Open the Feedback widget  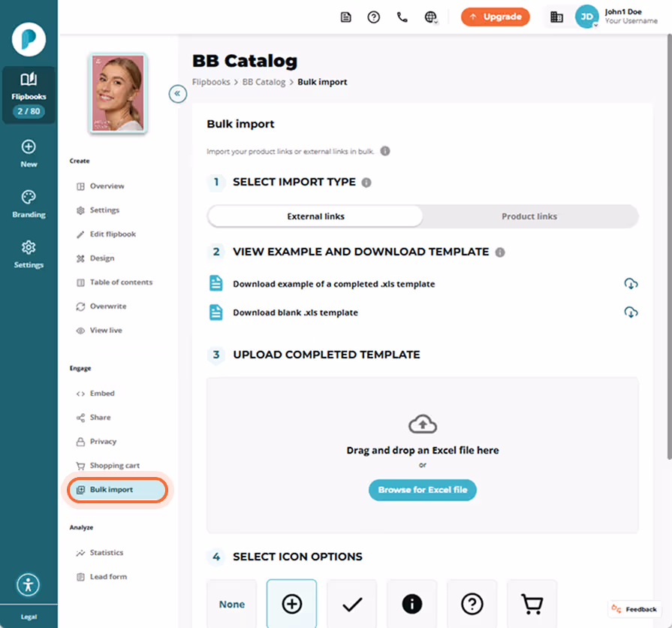click(634, 609)
